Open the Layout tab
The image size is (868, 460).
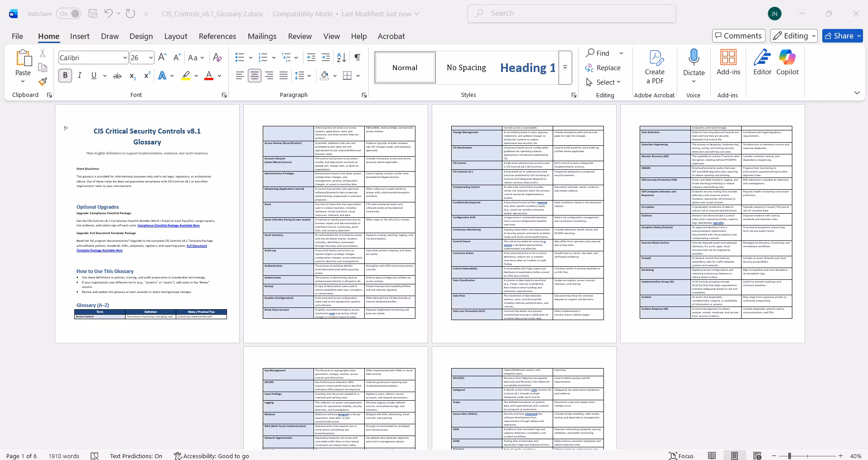[x=176, y=36]
